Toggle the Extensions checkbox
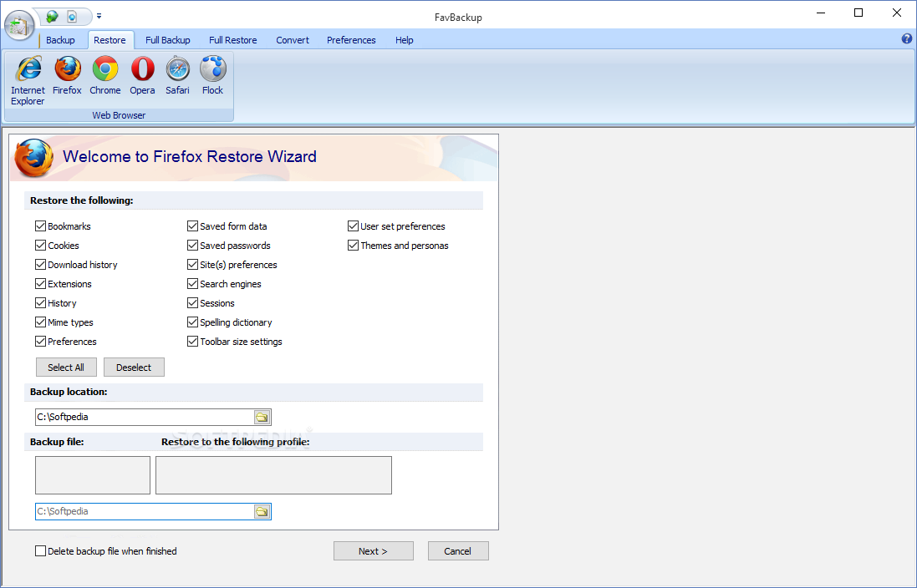917x588 pixels. click(x=40, y=284)
